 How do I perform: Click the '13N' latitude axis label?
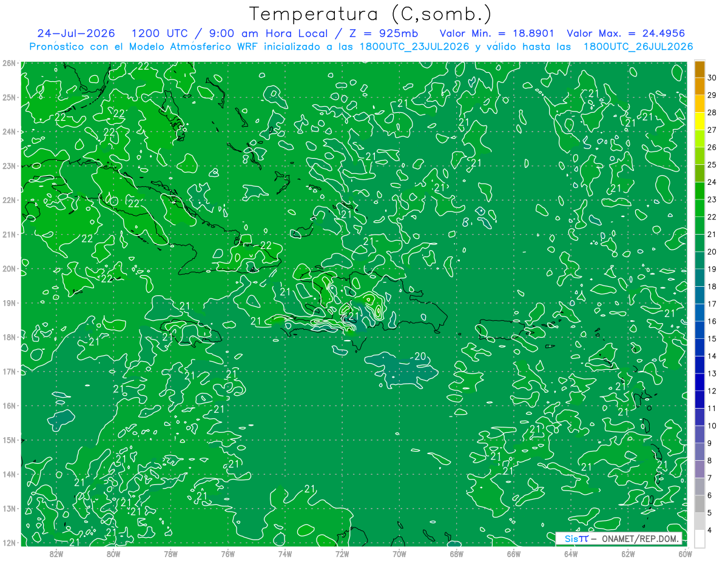point(8,509)
